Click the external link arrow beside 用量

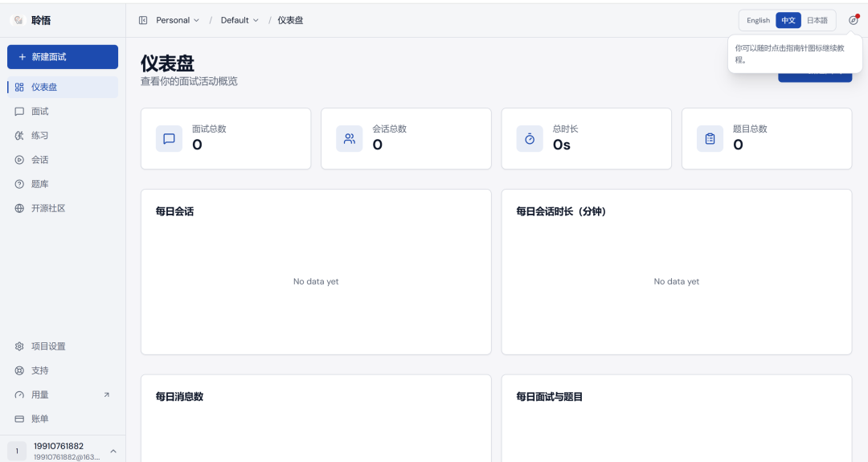(107, 395)
